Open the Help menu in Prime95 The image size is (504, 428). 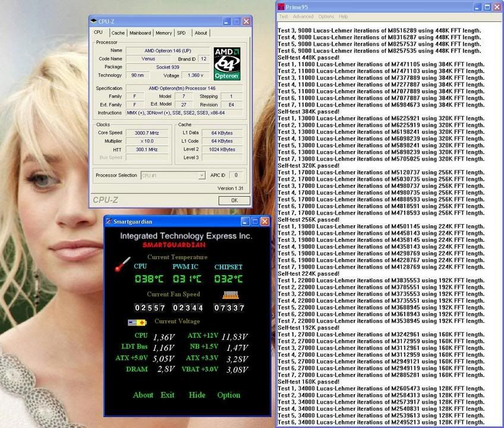(344, 17)
